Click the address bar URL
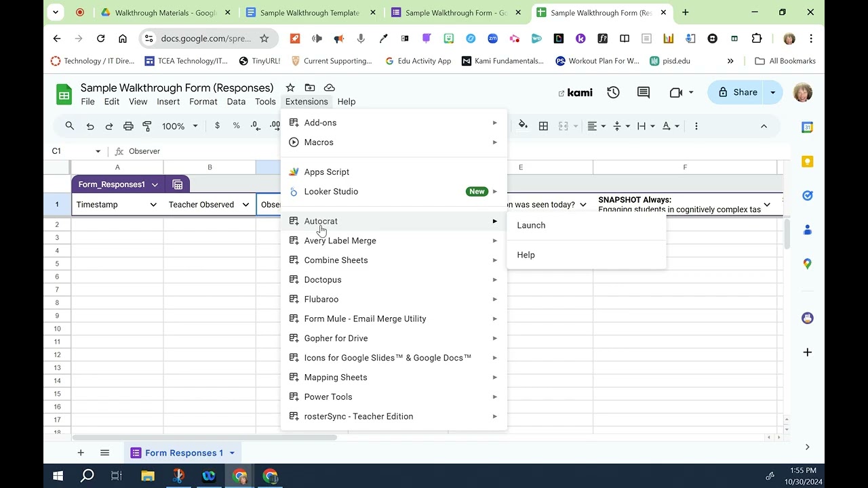This screenshot has width=868, height=488. pos(206,39)
